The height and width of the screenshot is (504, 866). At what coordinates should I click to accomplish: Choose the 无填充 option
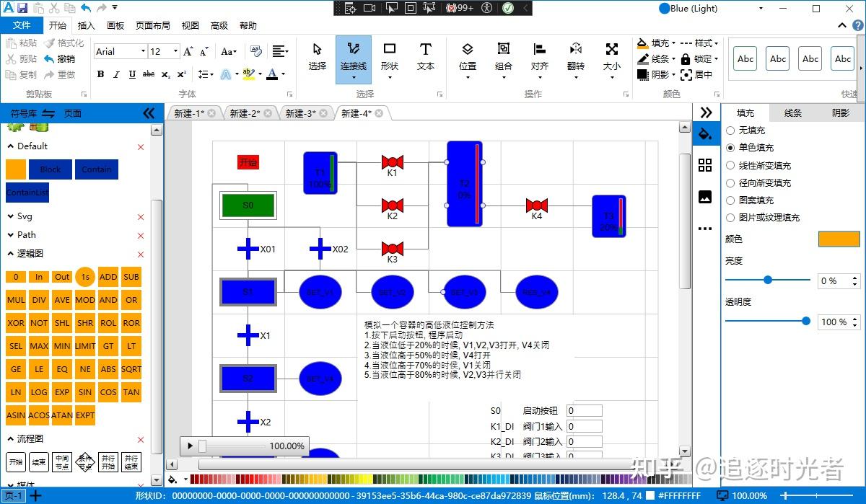730,131
